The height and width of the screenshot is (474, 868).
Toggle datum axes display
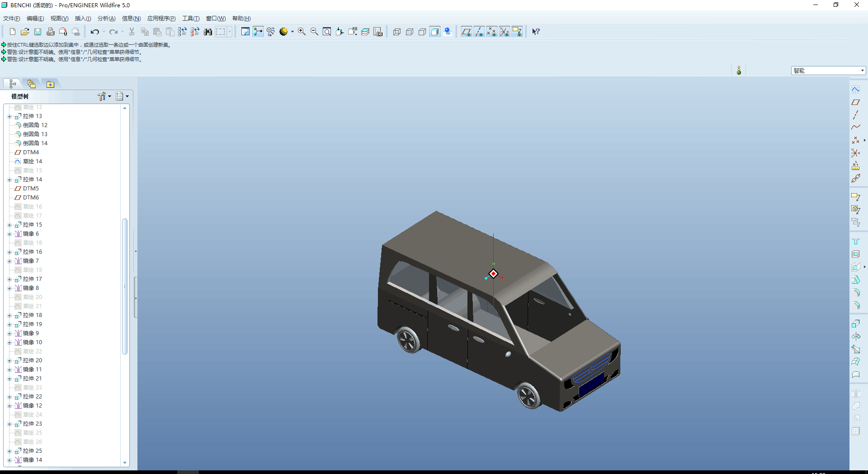click(x=479, y=32)
